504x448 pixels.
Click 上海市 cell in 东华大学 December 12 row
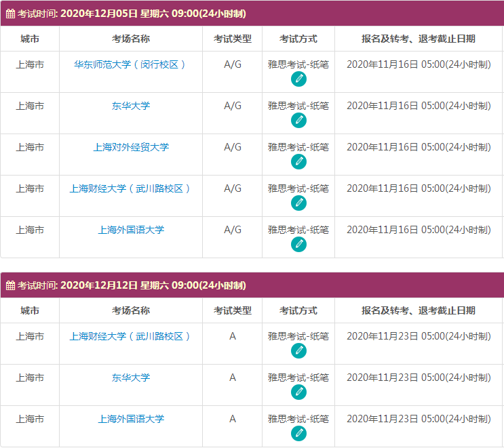[x=30, y=378]
